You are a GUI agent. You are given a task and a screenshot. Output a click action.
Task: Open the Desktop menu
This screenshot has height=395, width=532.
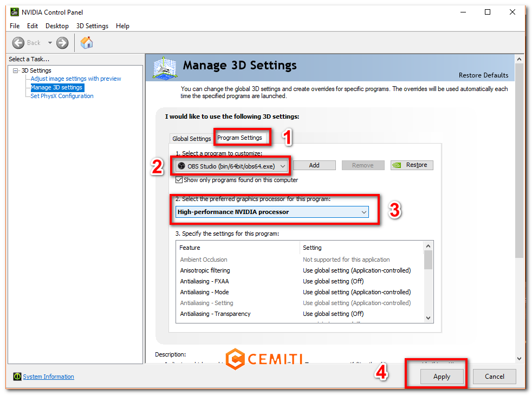(57, 26)
